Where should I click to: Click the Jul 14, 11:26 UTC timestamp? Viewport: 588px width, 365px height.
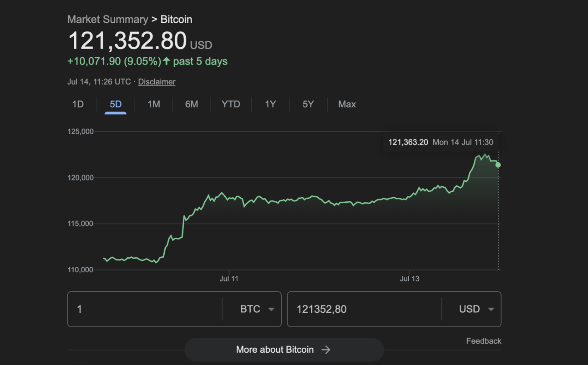click(99, 82)
